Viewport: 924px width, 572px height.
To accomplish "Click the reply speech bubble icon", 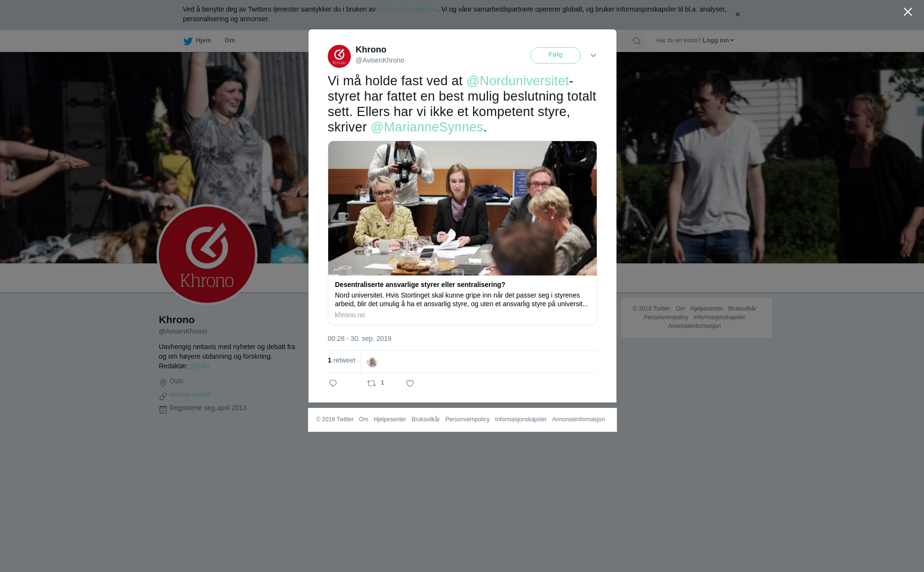I will (x=333, y=383).
